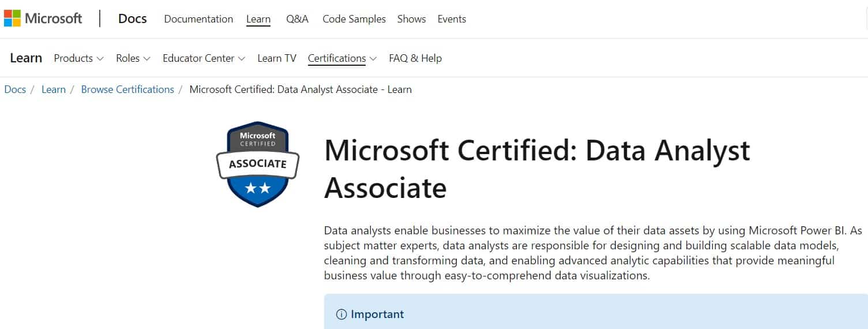The height and width of the screenshot is (329, 868).
Task: Open FAQ & Help
Action: (415, 58)
